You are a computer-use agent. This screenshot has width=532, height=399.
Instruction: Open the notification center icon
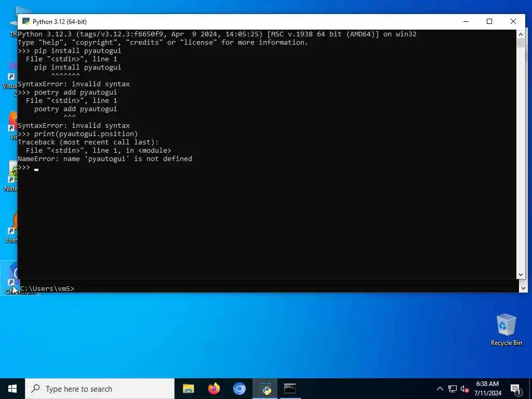(515, 389)
